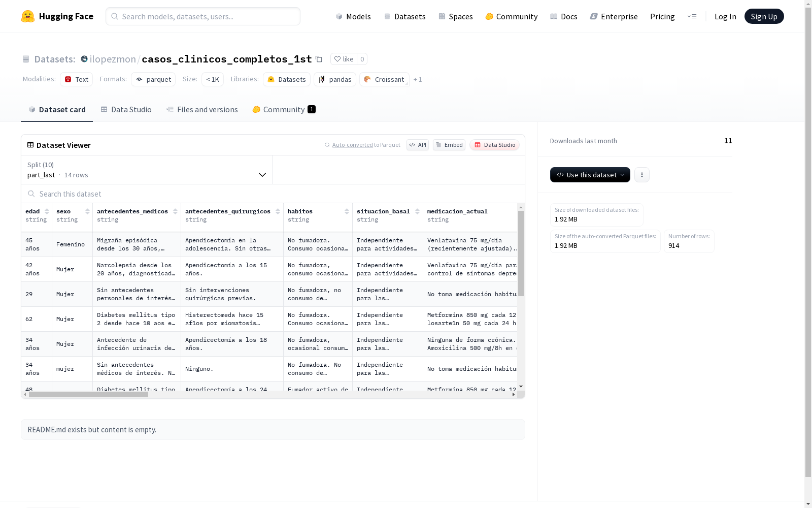812x508 pixels.
Task: Go to Datasets in the top navigation
Action: (x=404, y=16)
